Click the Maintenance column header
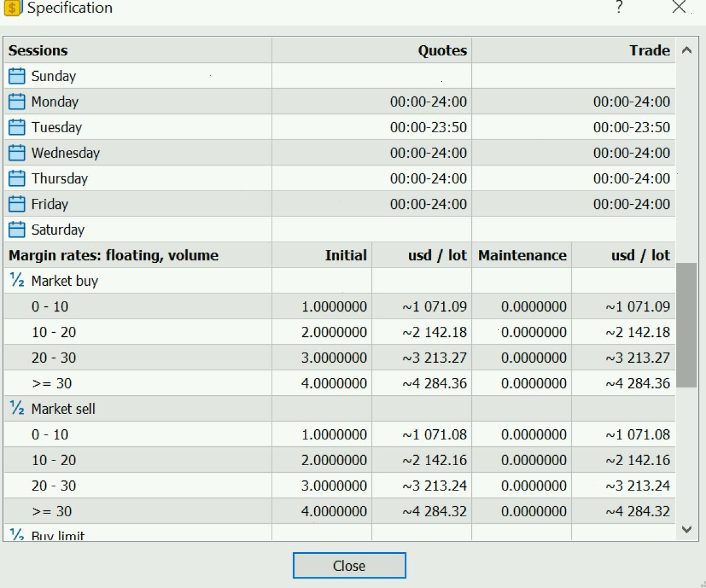 [522, 255]
